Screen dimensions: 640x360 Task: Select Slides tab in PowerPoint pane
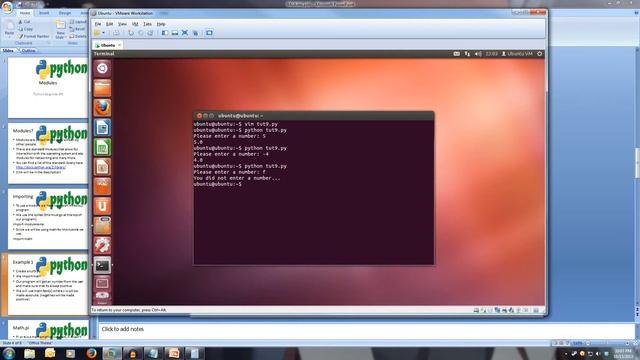tap(8, 51)
